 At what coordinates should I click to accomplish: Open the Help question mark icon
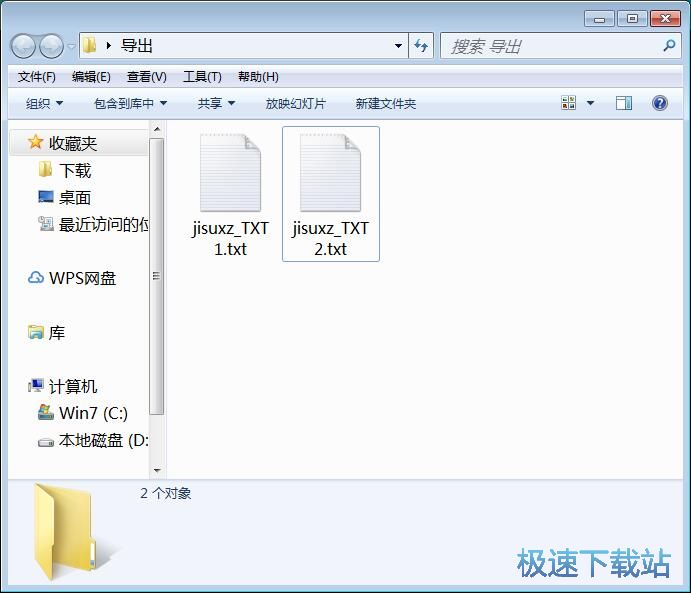click(660, 104)
